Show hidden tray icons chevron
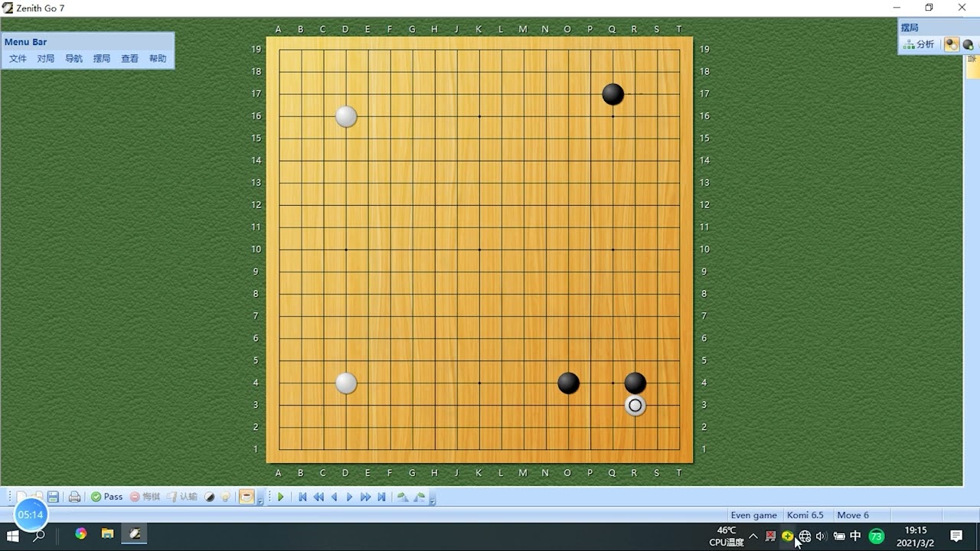Image resolution: width=980 pixels, height=551 pixels. click(753, 536)
